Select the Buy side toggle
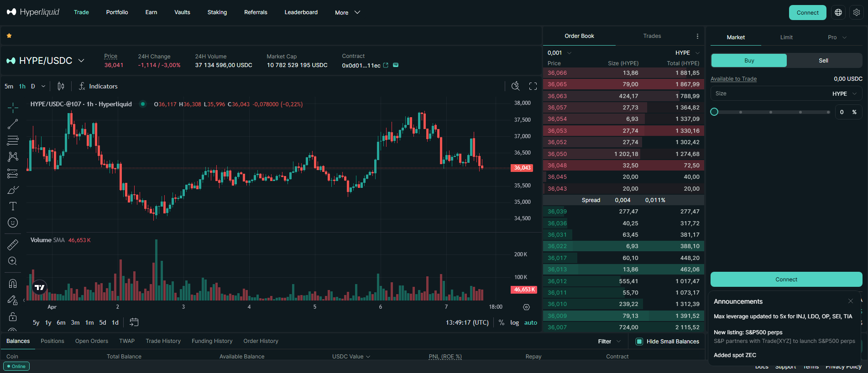Screen dimensions: 868x373 tap(749, 61)
